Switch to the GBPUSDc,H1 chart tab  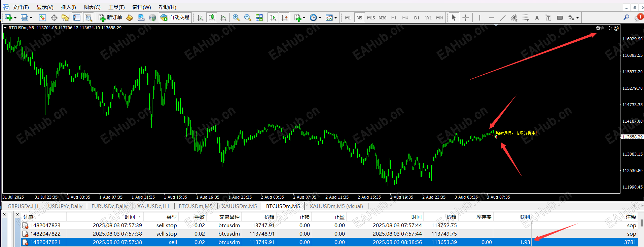pos(23,206)
